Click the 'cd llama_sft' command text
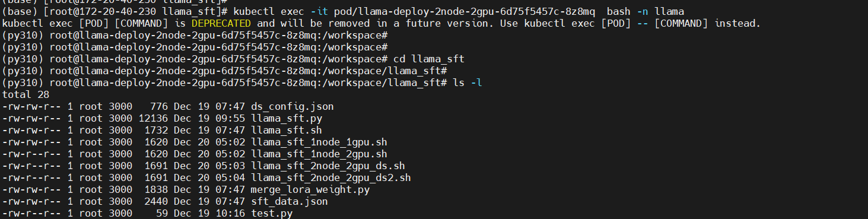The width and height of the screenshot is (868, 219). pyautogui.click(x=426, y=59)
